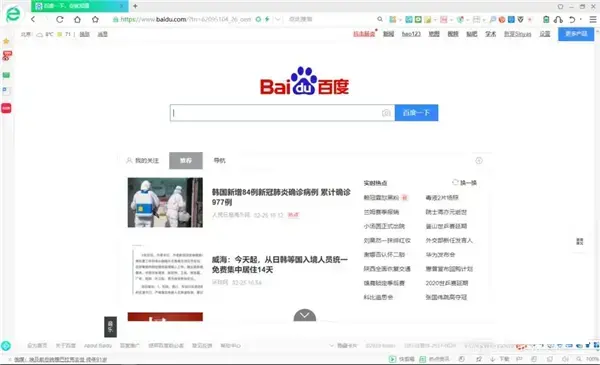Click the Baidu logo
This screenshot has width=600, height=365.
[x=305, y=81]
